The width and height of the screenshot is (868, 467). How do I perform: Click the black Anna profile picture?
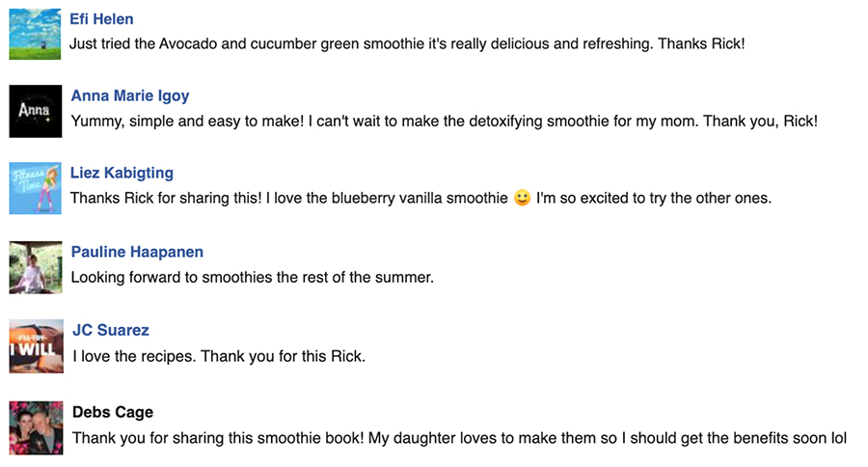click(36, 111)
